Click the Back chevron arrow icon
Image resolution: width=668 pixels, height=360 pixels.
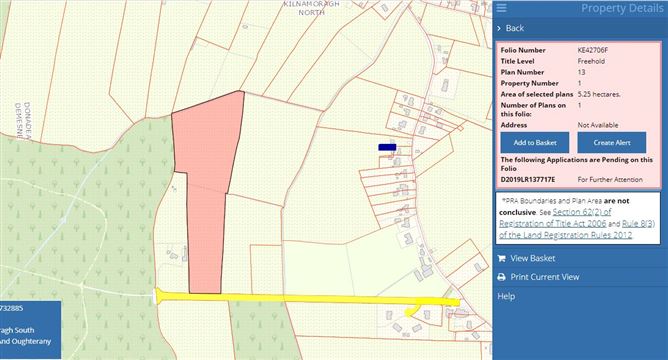[x=499, y=28]
